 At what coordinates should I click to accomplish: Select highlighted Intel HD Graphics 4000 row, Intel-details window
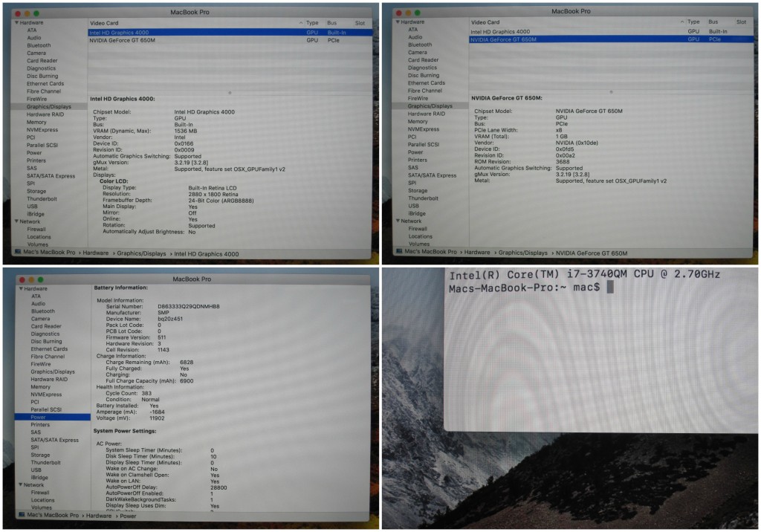pyautogui.click(x=230, y=33)
